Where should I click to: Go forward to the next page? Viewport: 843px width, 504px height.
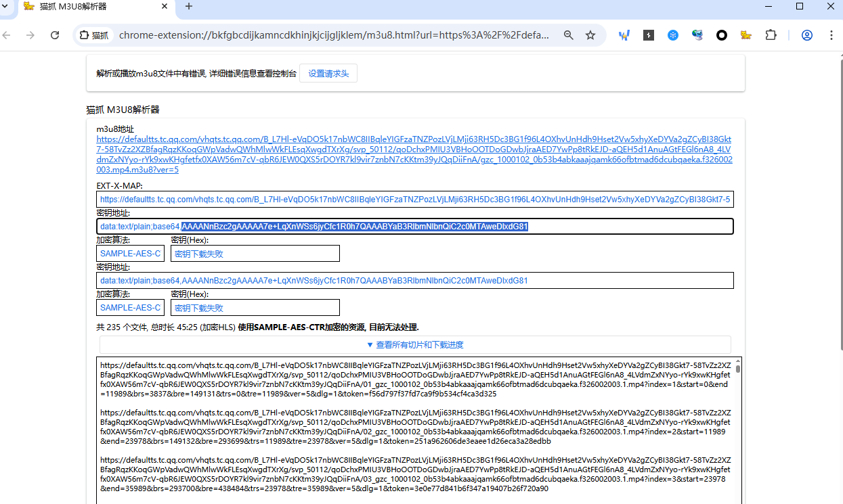(30, 35)
